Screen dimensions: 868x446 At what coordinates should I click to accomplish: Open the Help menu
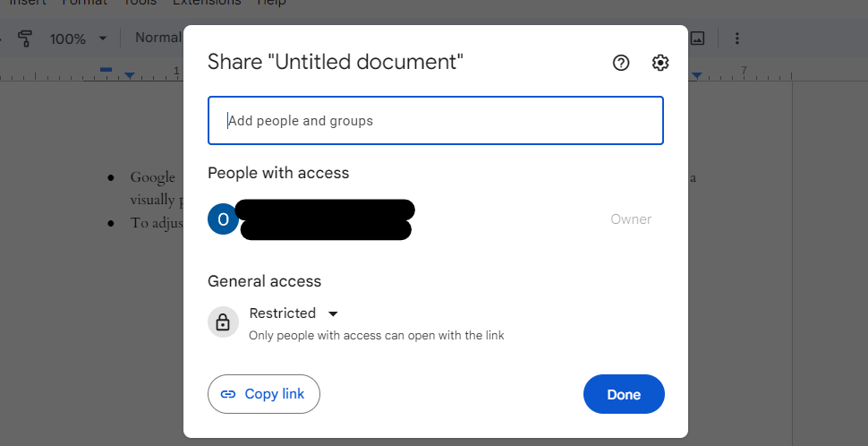[269, 3]
